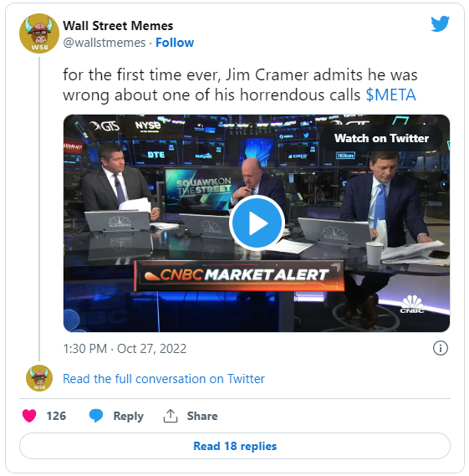Click the 126 likes count
469x476 pixels.
pos(56,416)
